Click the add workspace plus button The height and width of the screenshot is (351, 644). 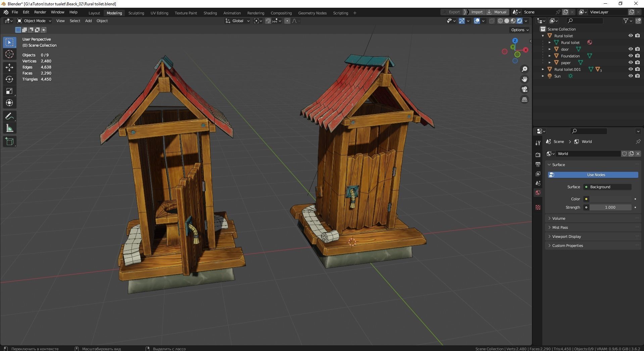pyautogui.click(x=355, y=13)
